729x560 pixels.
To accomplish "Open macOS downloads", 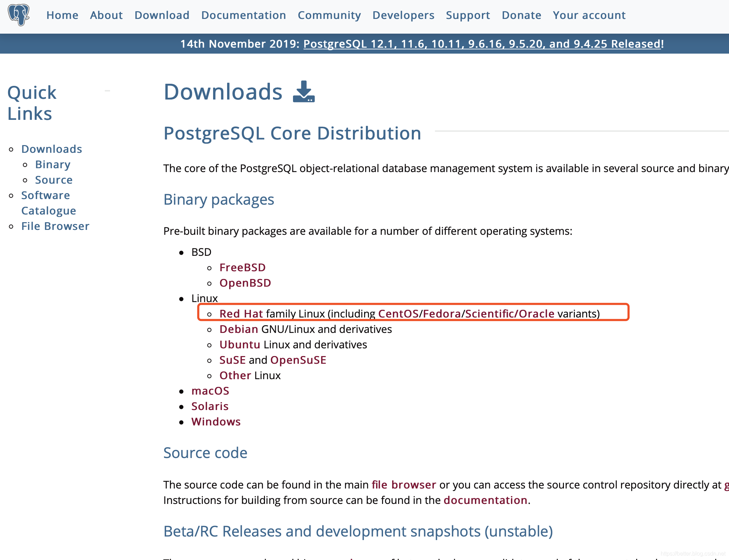I will (x=210, y=391).
